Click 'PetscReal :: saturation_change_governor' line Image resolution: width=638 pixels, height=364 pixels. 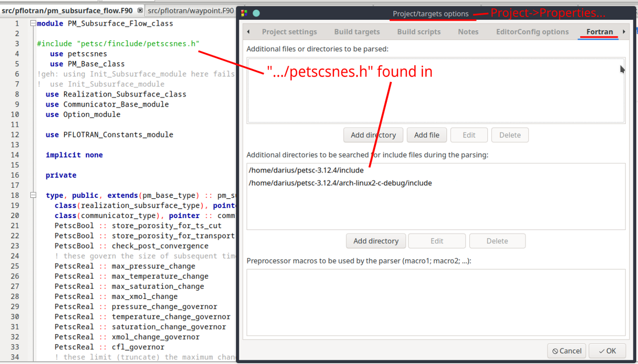(141, 327)
